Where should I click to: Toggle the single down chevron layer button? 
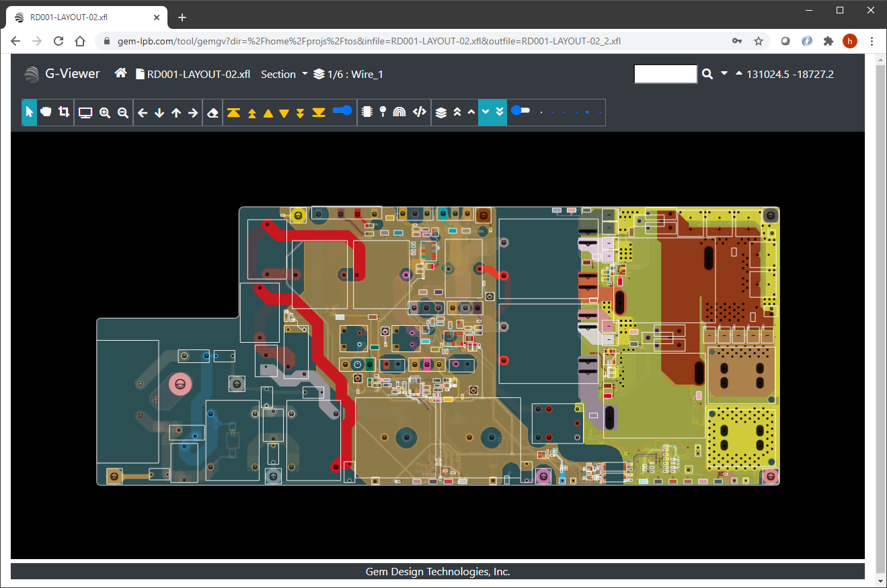pos(485,112)
